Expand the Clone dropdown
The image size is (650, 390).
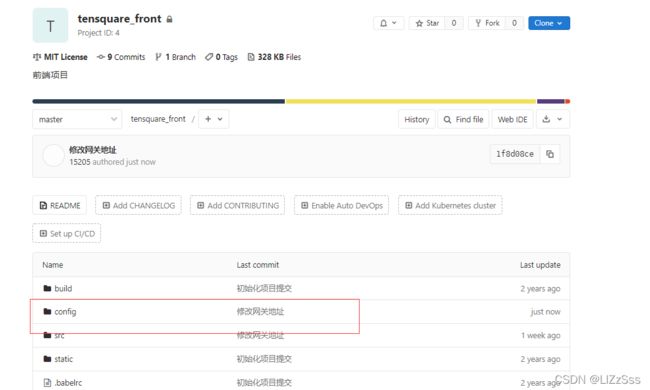pyautogui.click(x=548, y=23)
